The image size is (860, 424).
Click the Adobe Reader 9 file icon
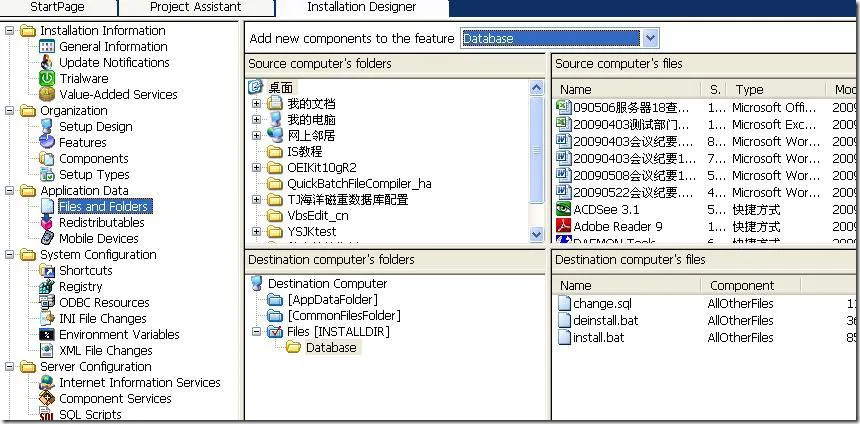tap(563, 226)
